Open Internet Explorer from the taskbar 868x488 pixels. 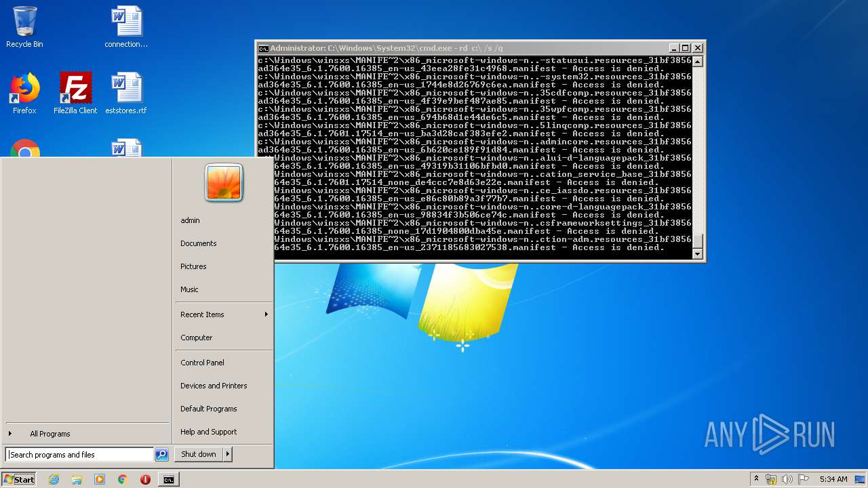(x=54, y=479)
